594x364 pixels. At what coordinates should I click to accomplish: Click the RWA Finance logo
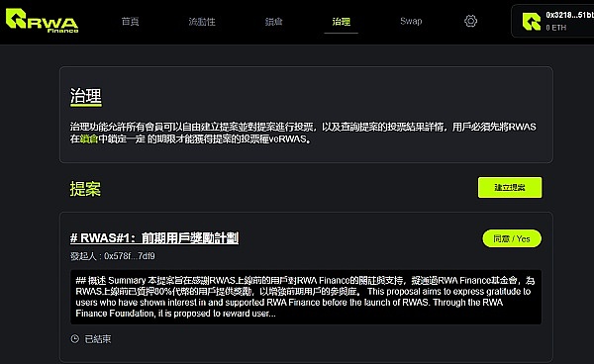pyautogui.click(x=42, y=21)
